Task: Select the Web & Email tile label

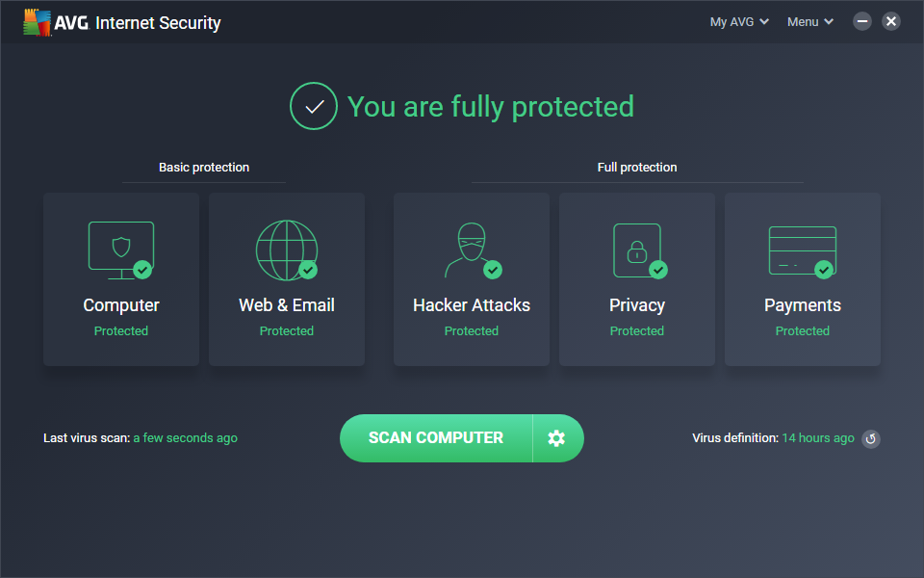Action: (287, 305)
